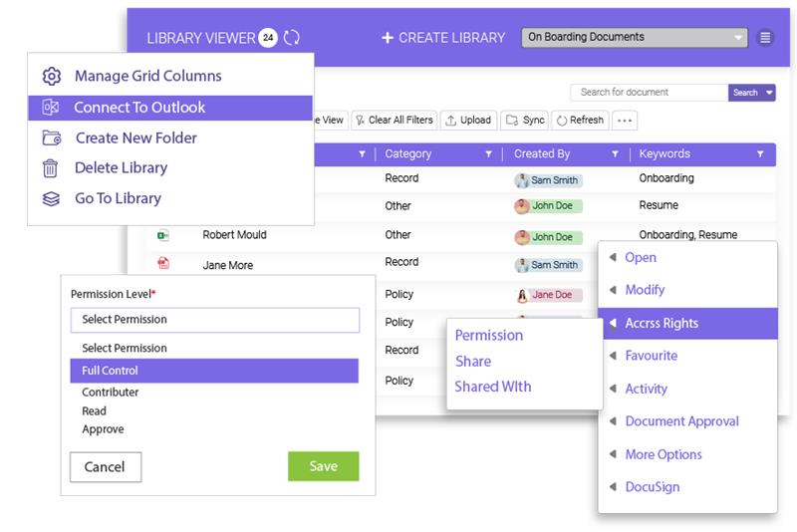This screenshot has width=797, height=532.
Task: Open the Category column filter
Action: pos(488,154)
